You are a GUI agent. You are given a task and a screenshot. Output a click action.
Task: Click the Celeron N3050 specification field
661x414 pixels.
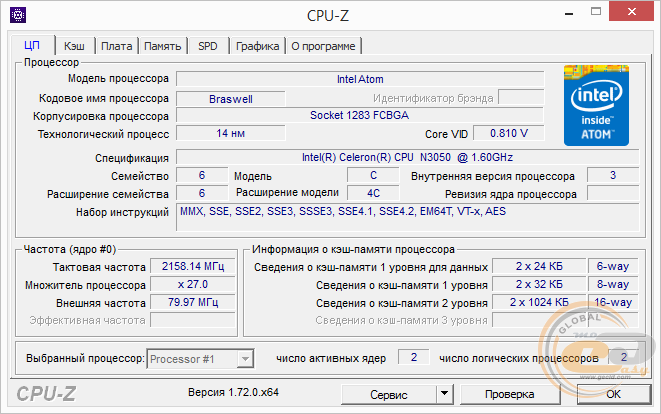(407, 157)
